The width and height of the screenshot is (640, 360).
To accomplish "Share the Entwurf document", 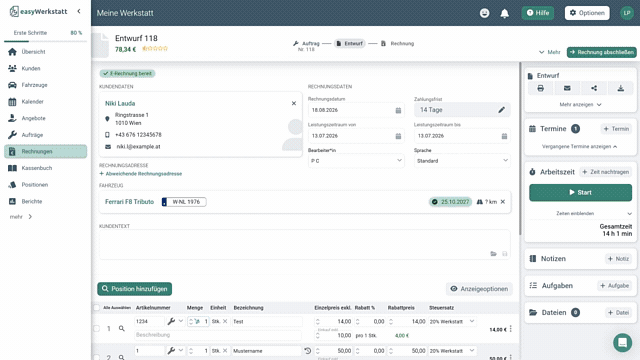I will coord(594,88).
